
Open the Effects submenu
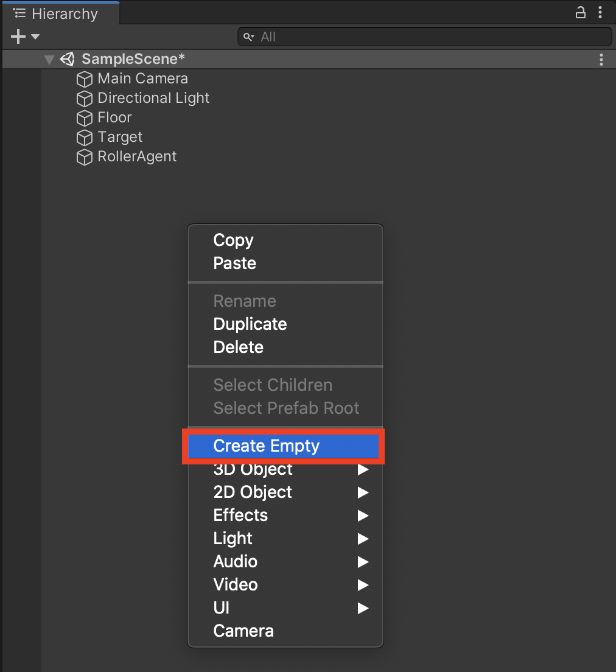(x=285, y=515)
